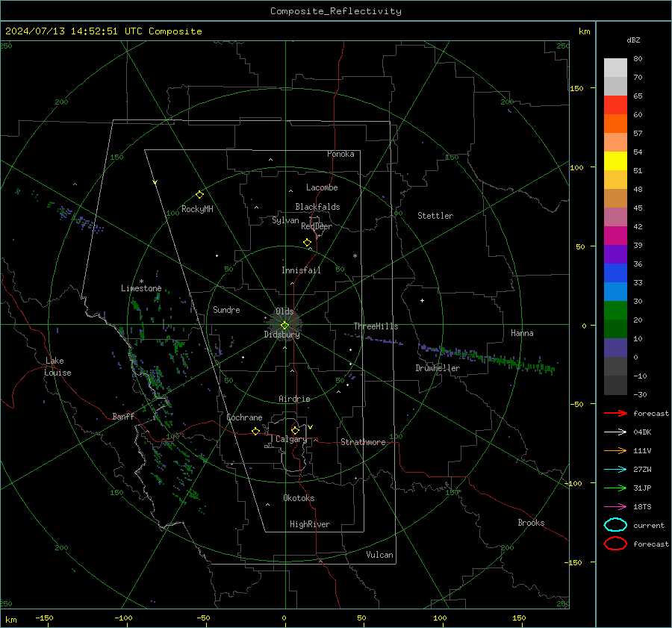
Task: Select the Stettler label
Action: (x=435, y=216)
